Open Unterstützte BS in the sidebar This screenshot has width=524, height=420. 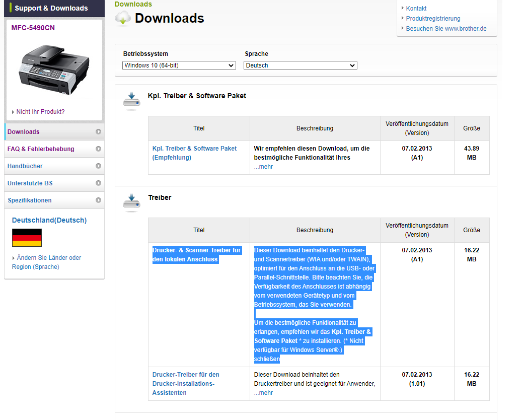coord(54,183)
